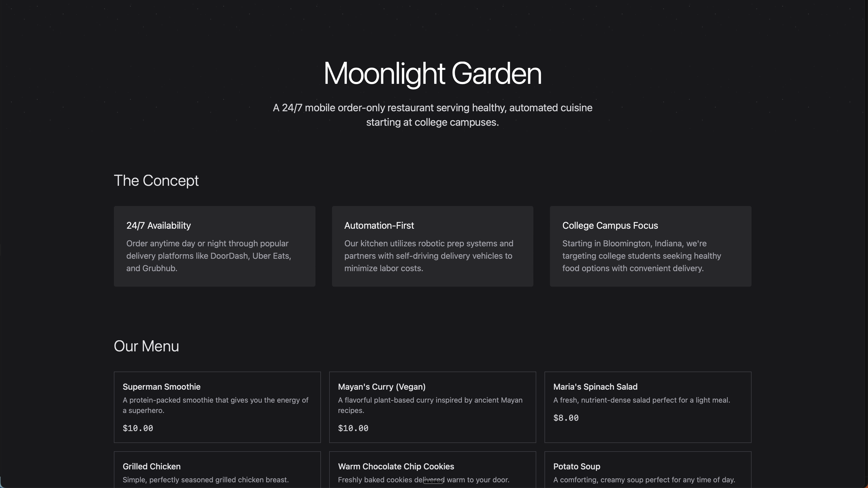The height and width of the screenshot is (488, 868).
Task: Click the $10.00 price under Mayan's Curry
Action: (x=353, y=428)
